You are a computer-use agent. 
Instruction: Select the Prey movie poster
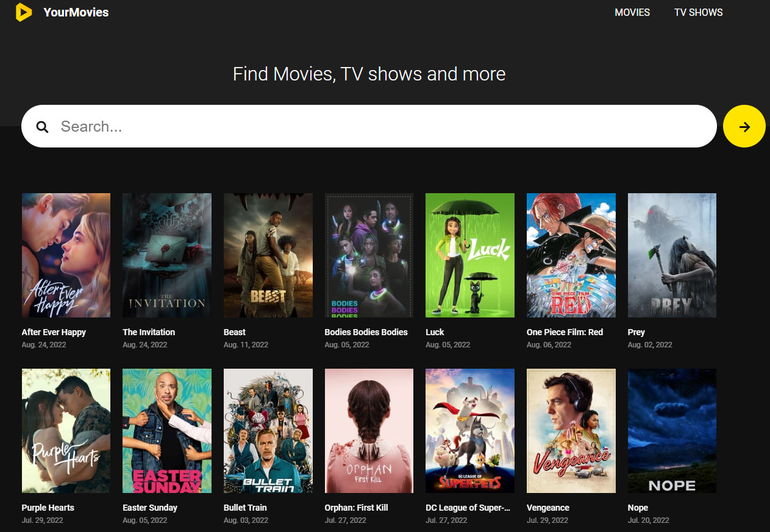click(x=672, y=255)
